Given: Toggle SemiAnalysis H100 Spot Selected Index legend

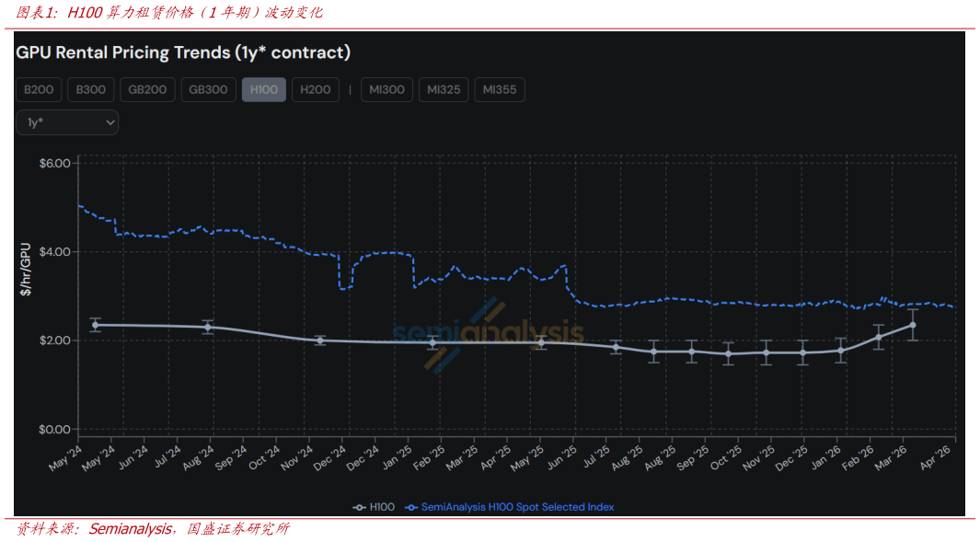Looking at the screenshot, I should 510,507.
